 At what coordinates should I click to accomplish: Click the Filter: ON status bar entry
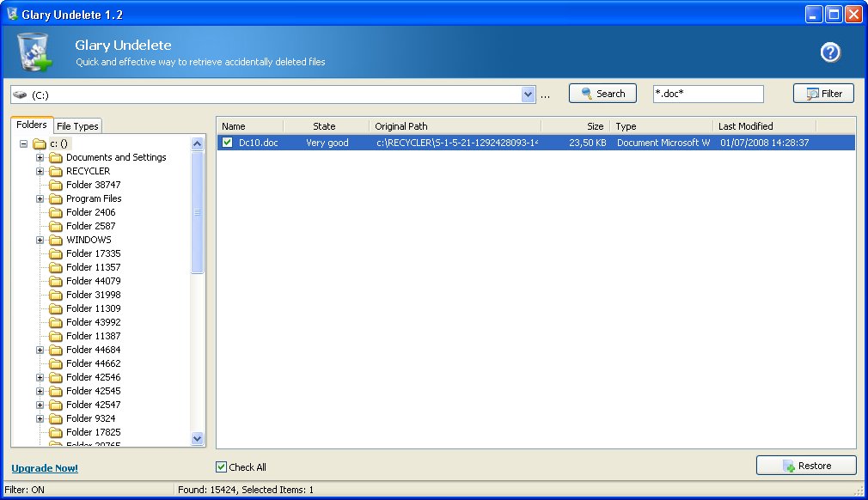click(24, 490)
